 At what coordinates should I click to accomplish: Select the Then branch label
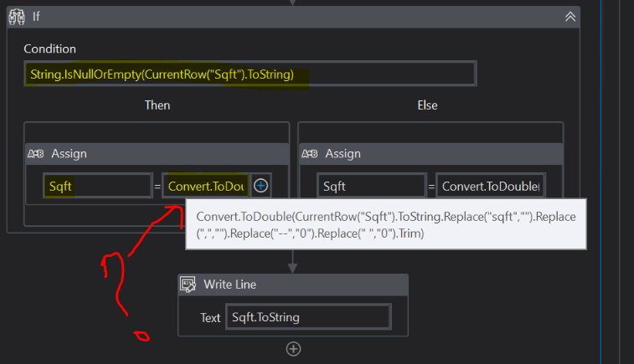(157, 105)
